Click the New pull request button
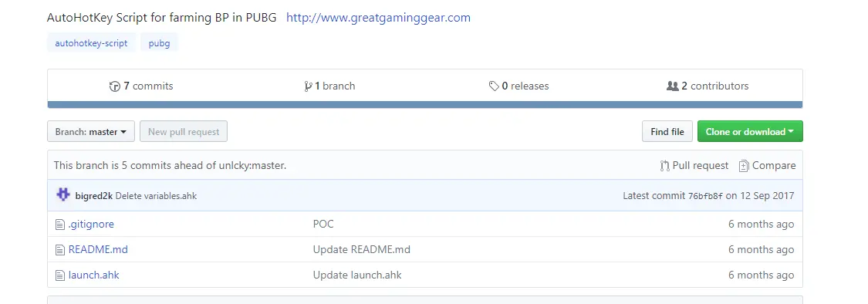Viewport: 868px width, 304px height. point(184,132)
